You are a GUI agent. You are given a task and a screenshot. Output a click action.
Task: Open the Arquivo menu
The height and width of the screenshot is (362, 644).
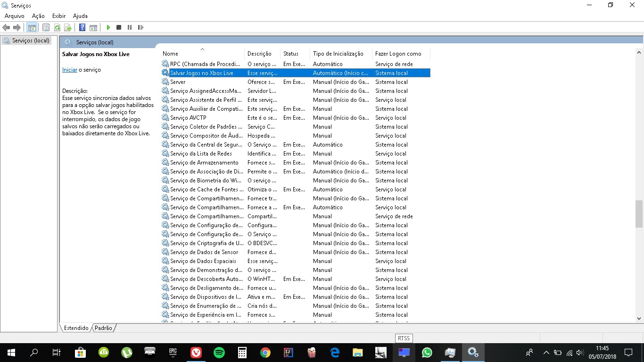(x=15, y=16)
